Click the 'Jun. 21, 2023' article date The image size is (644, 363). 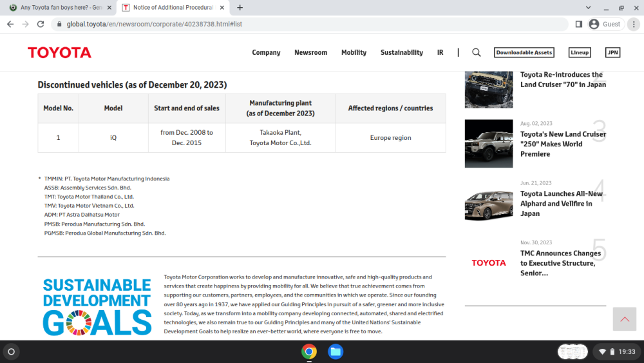point(536,183)
